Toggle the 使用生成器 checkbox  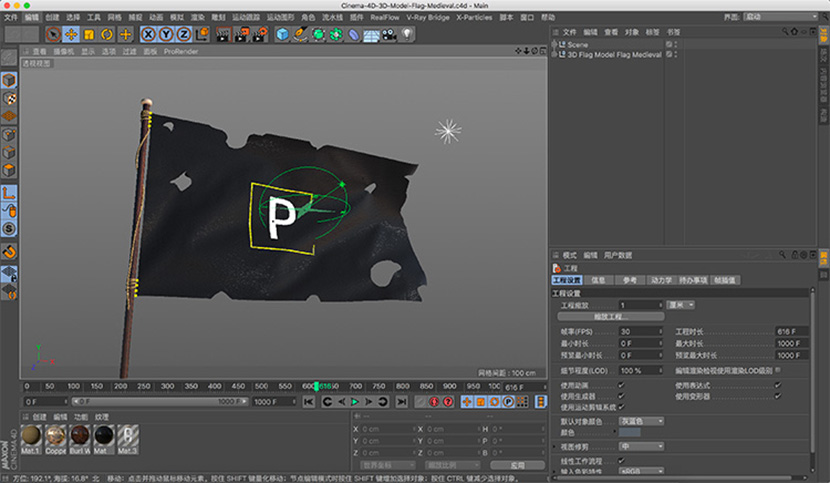click(x=621, y=396)
